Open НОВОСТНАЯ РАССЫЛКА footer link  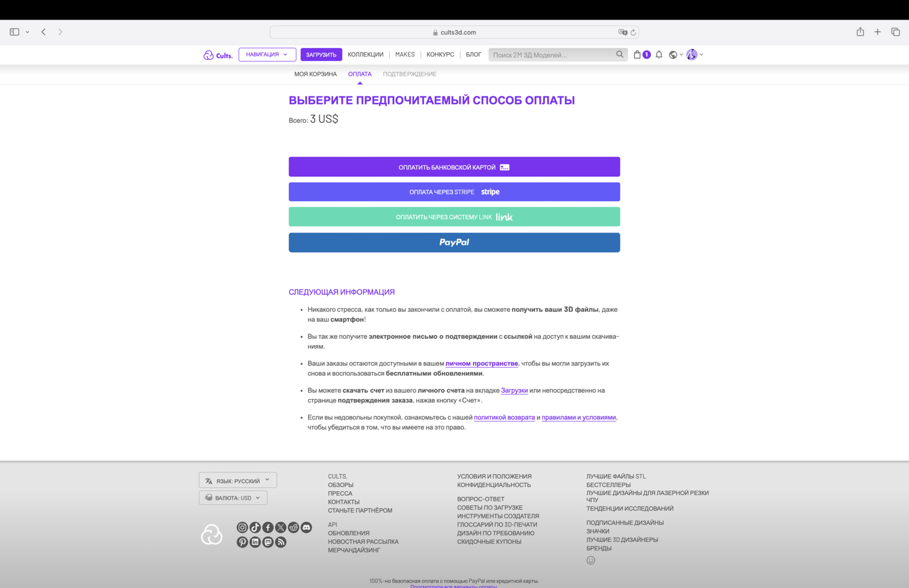click(x=363, y=542)
